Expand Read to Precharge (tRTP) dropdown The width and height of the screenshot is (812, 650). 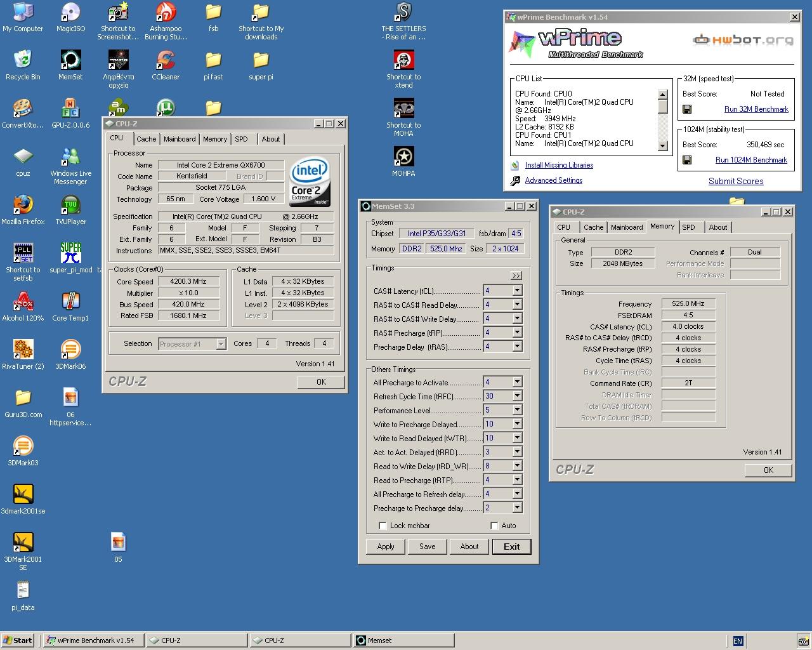[x=517, y=480]
